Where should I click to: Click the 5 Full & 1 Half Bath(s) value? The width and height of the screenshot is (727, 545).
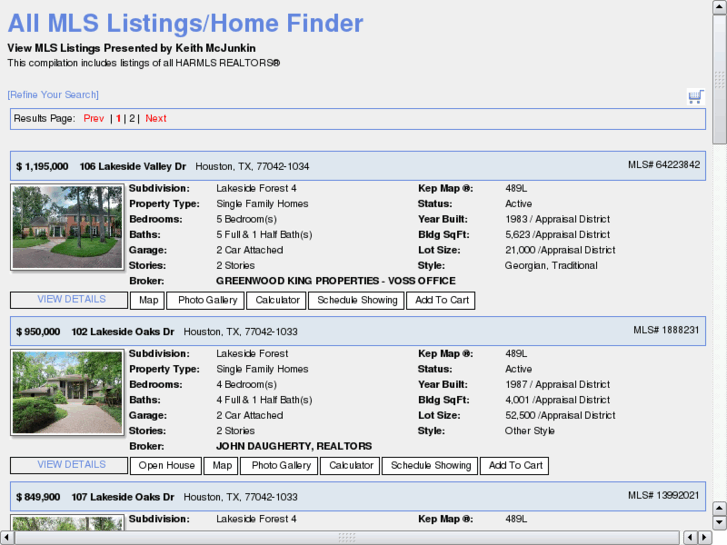pyautogui.click(x=264, y=235)
